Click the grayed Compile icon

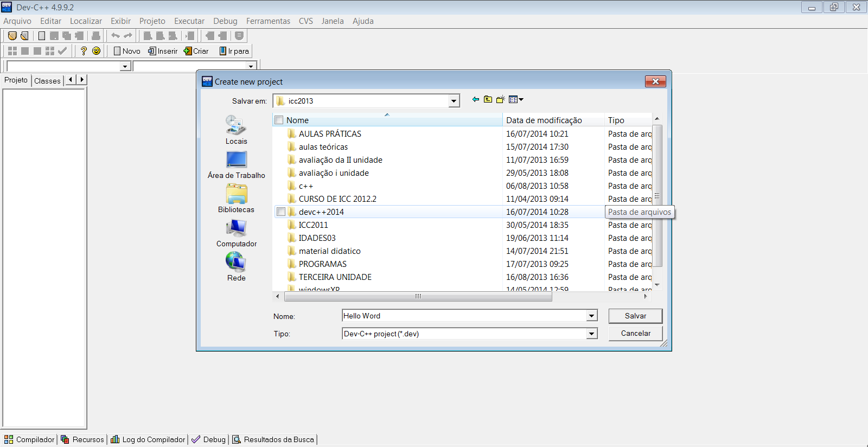tap(12, 51)
